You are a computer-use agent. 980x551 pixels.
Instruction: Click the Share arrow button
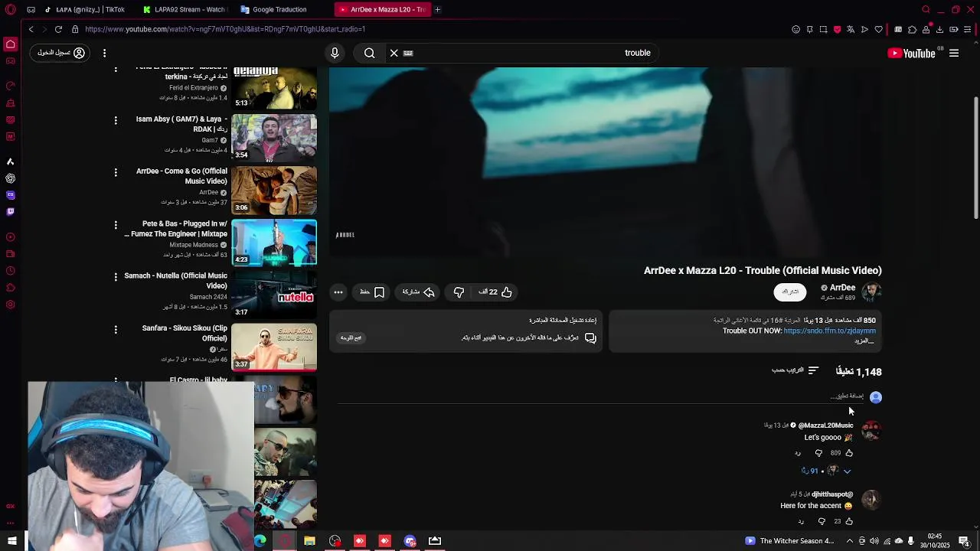[x=419, y=292]
